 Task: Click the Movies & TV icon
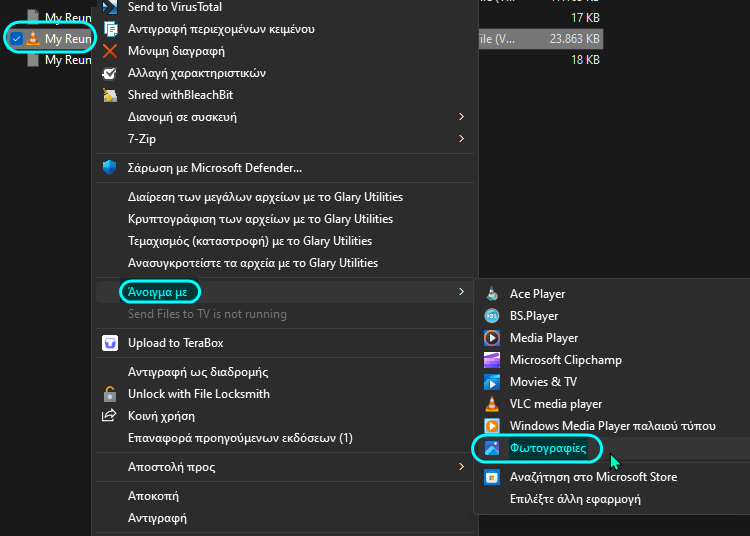pyautogui.click(x=492, y=382)
